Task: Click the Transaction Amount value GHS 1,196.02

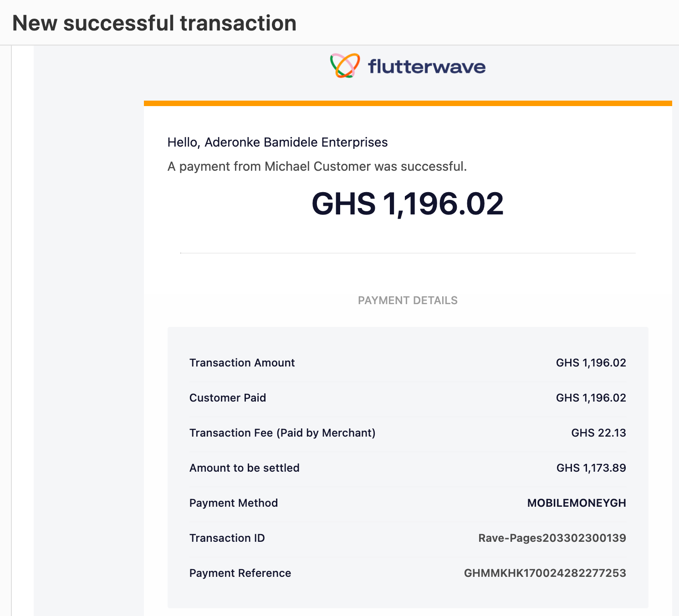Action: click(x=591, y=363)
